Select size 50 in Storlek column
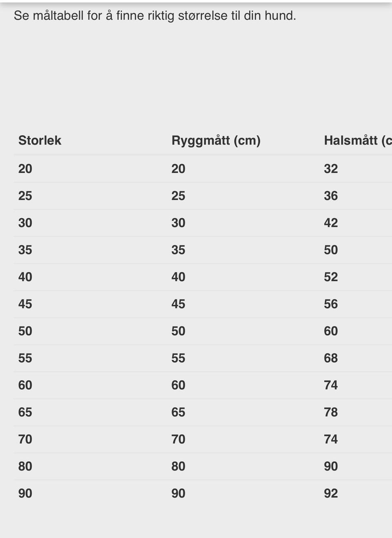Viewport: 392px width, 538px height. [25, 331]
